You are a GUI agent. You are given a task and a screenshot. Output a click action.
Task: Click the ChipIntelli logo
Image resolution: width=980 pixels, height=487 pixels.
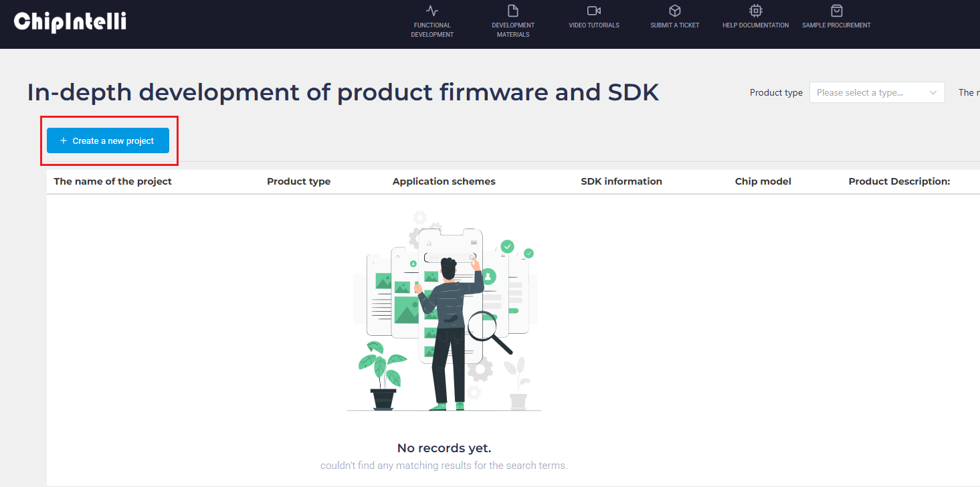click(x=70, y=22)
